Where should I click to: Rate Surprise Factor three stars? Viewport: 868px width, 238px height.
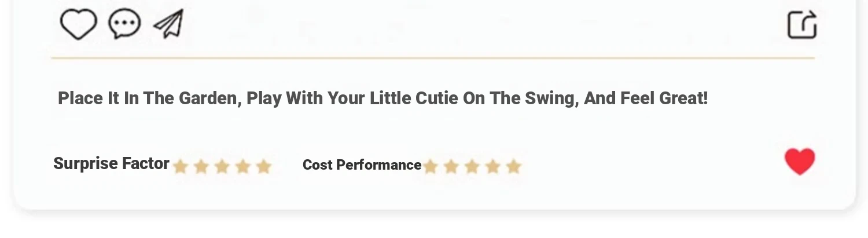(x=222, y=167)
